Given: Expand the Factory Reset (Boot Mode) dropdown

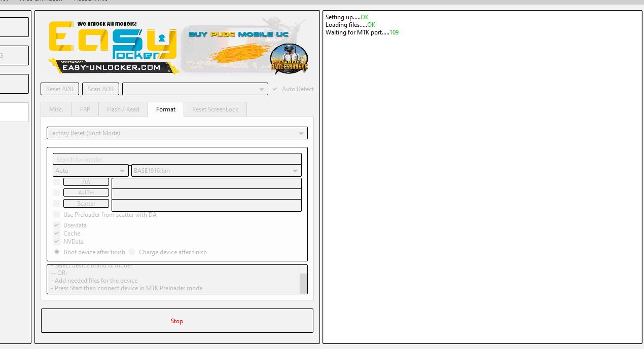Looking at the screenshot, I should point(177,133).
